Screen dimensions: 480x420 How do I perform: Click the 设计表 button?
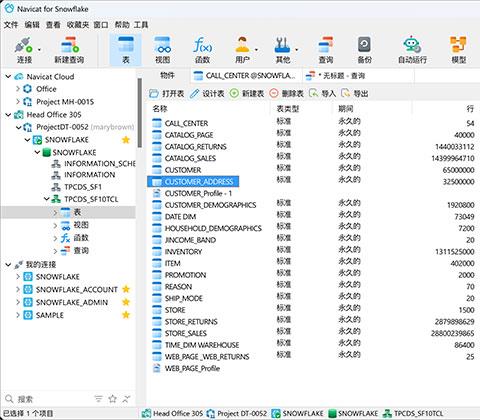pyautogui.click(x=207, y=94)
